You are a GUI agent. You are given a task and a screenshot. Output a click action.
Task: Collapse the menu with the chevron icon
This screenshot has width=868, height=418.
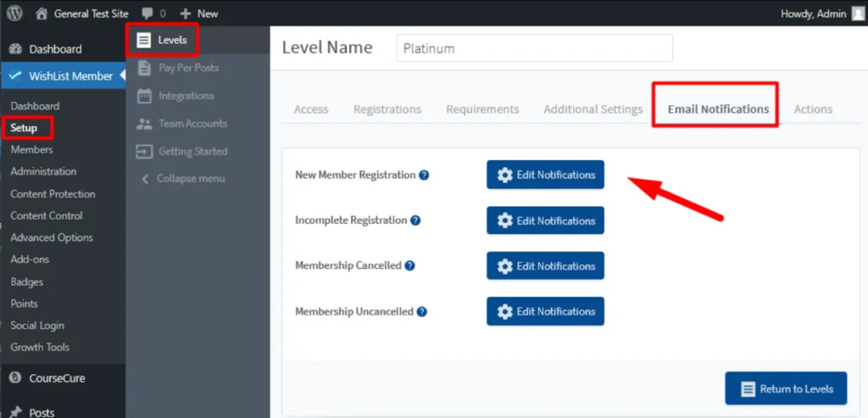click(x=146, y=179)
